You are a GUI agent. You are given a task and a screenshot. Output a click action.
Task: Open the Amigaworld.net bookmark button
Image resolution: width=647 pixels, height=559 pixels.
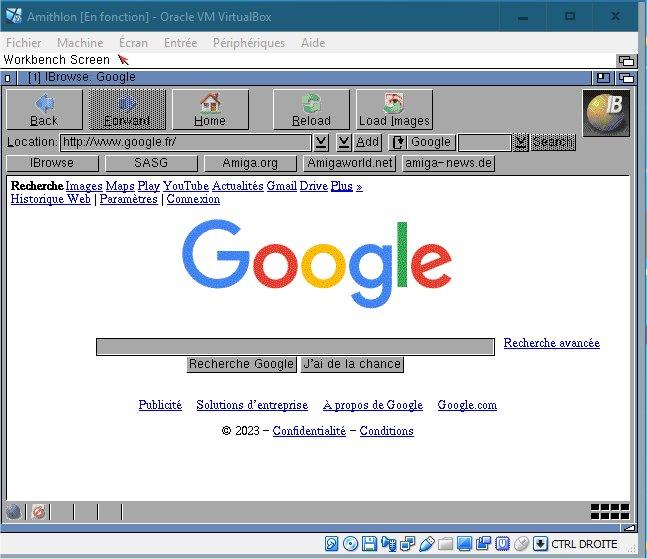point(349,163)
